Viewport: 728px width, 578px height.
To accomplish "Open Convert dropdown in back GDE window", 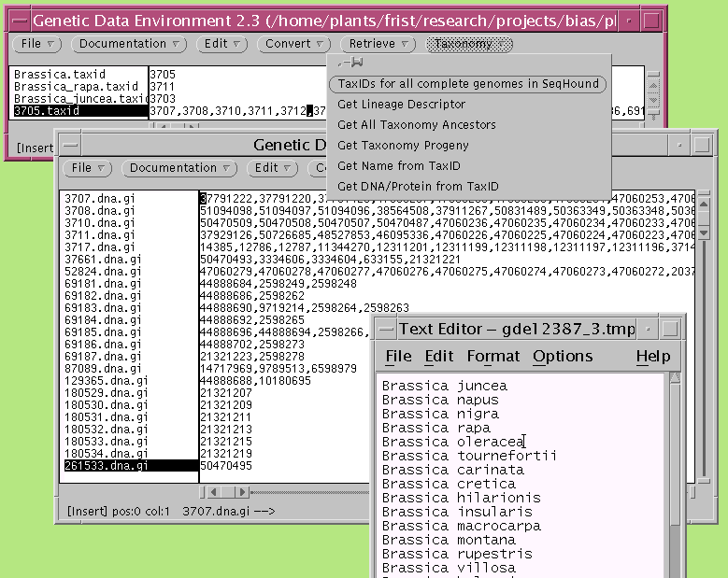I will (293, 44).
